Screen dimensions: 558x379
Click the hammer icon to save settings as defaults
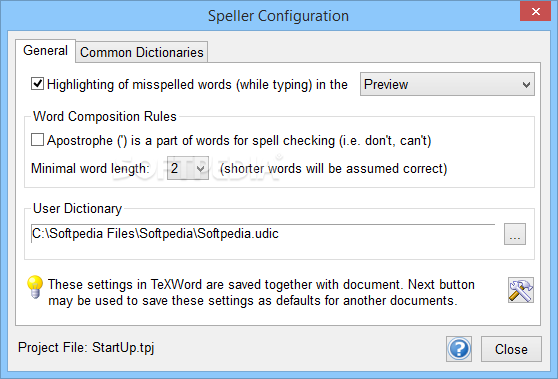pos(521,290)
